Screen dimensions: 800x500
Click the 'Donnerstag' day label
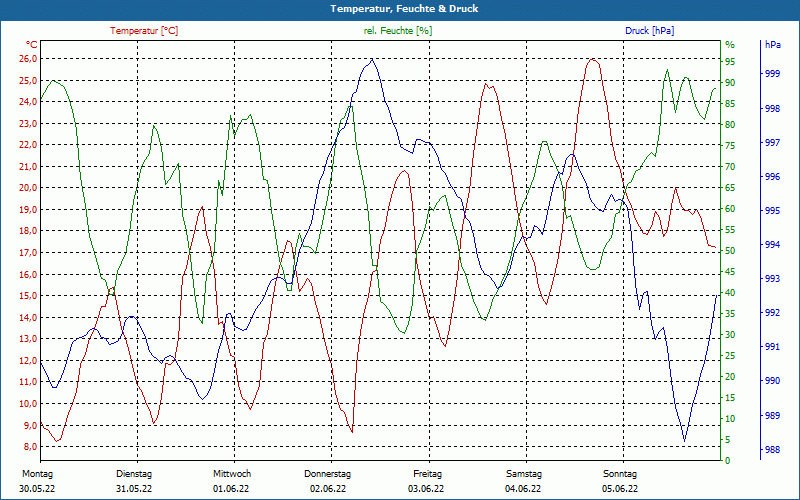328,474
